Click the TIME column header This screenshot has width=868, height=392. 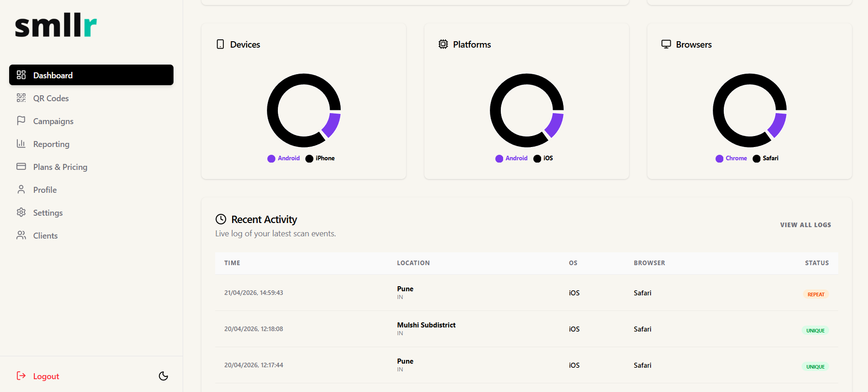232,263
